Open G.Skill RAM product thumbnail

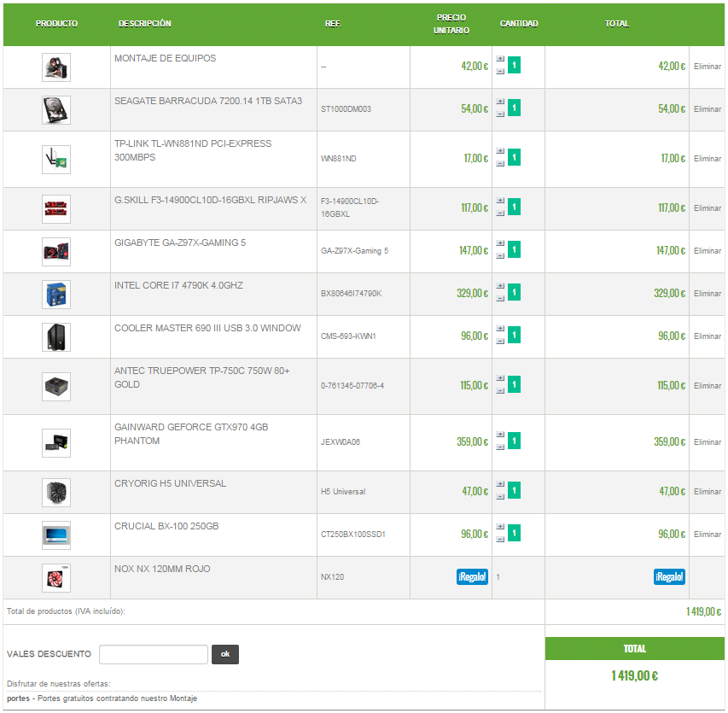click(x=56, y=209)
